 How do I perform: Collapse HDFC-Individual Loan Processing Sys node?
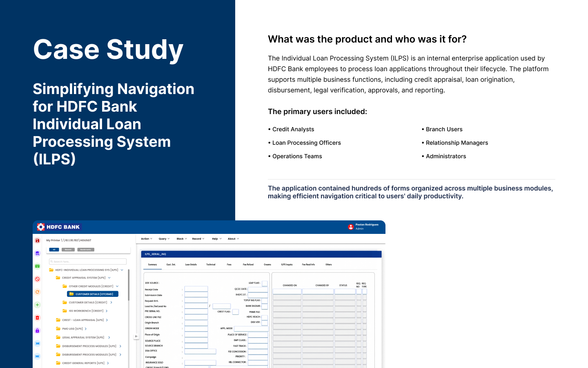click(122, 270)
